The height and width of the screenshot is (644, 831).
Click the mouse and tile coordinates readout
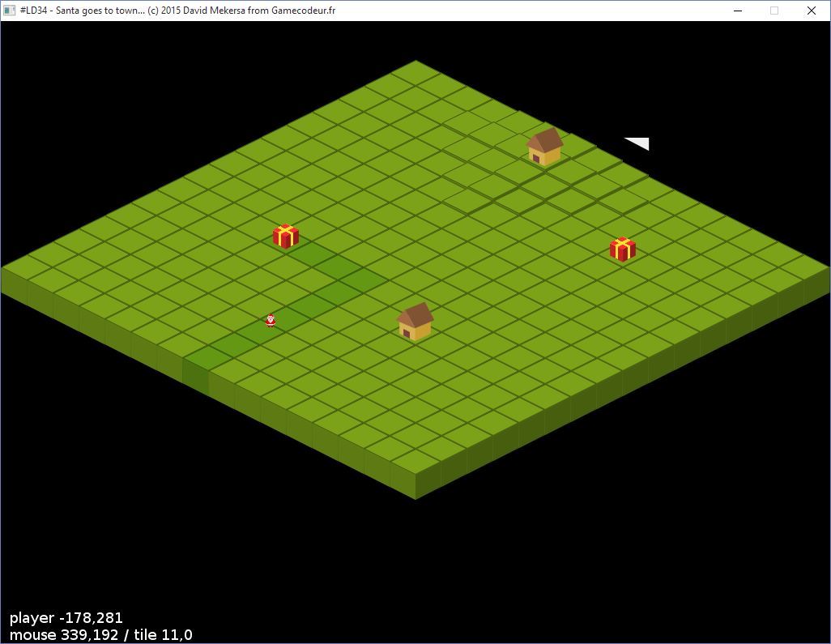[101, 635]
